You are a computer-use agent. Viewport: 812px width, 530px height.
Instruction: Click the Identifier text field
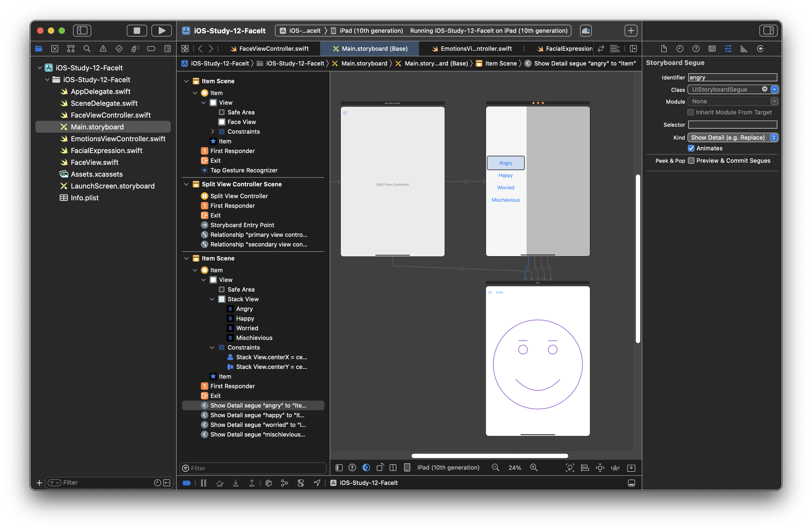(x=732, y=77)
